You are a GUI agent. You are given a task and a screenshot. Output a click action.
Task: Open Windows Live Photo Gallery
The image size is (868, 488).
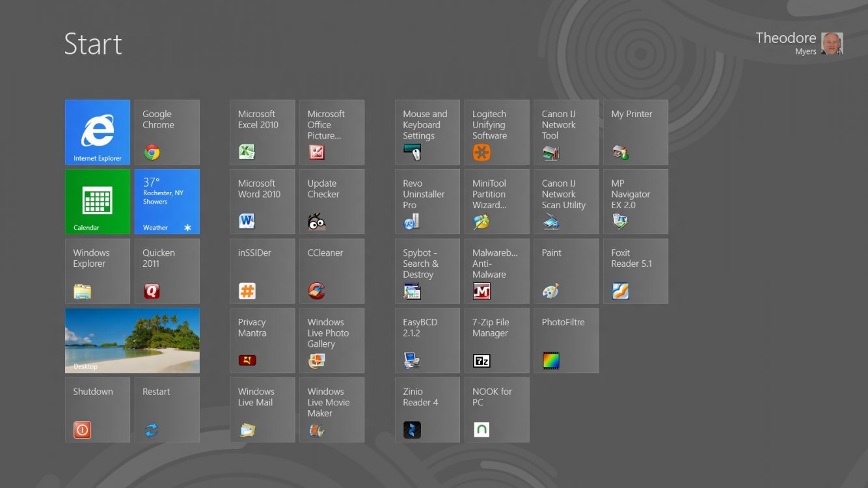[x=332, y=340]
